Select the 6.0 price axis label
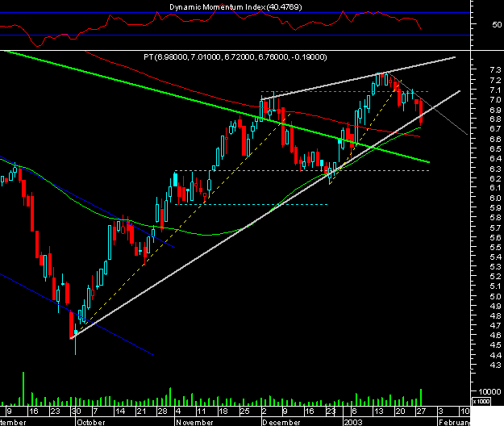Image resolution: width=504 pixels, height=426 pixels. point(495,198)
